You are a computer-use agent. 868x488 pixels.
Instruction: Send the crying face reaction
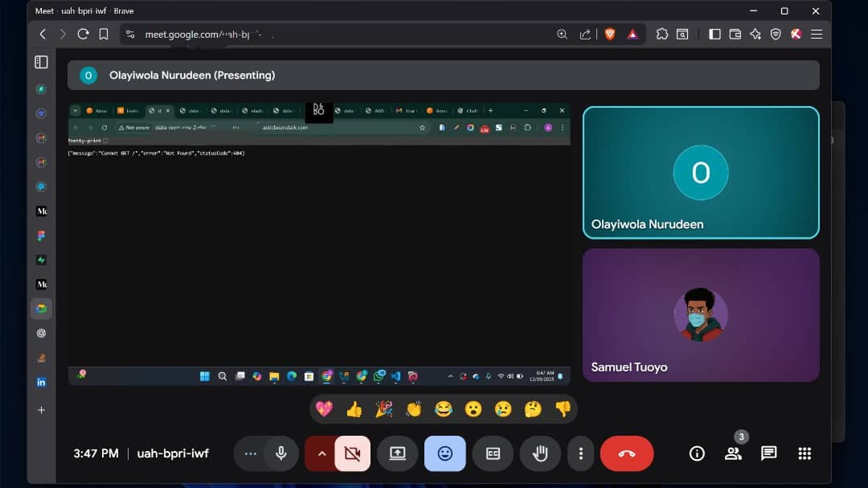[x=503, y=409]
